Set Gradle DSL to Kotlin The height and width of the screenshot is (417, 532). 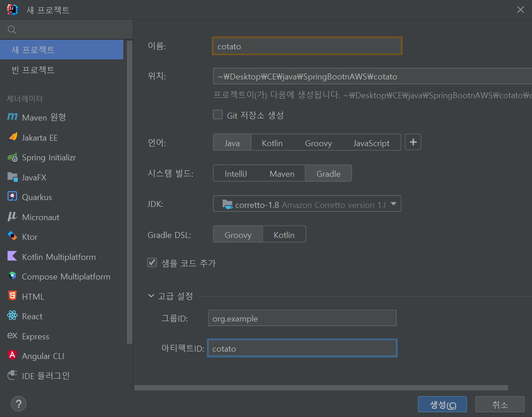tap(284, 234)
